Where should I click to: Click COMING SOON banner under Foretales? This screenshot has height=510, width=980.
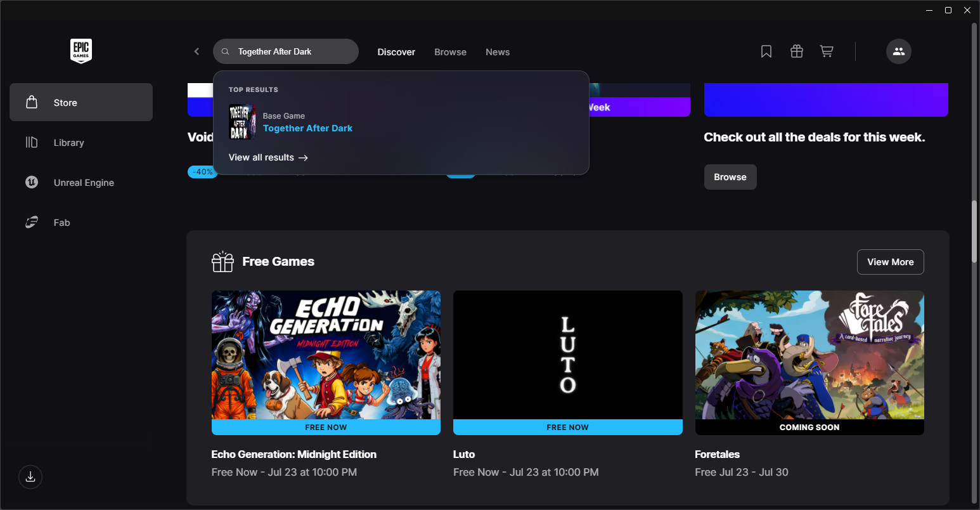tap(809, 427)
